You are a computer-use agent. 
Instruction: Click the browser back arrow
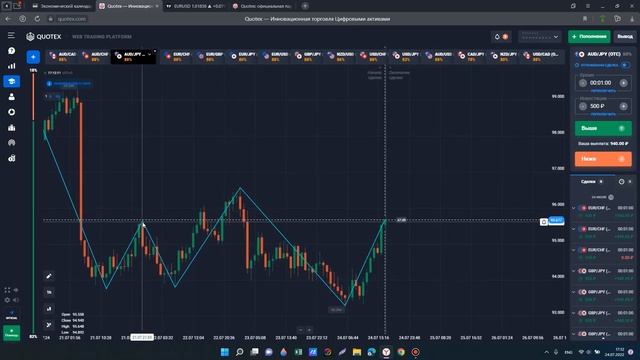8,19
